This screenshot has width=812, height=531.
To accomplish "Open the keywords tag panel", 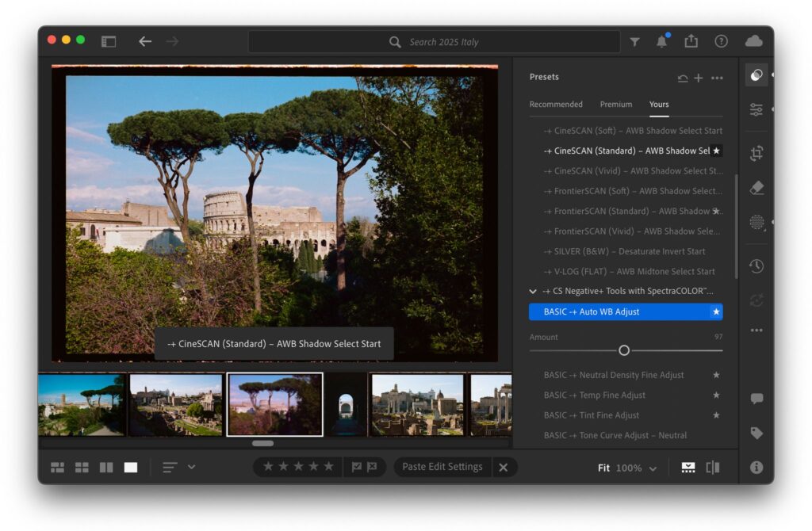I will click(x=756, y=433).
